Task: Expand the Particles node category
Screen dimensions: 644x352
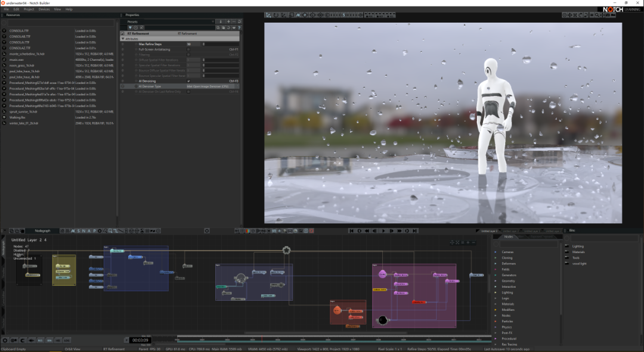Action: coord(496,321)
